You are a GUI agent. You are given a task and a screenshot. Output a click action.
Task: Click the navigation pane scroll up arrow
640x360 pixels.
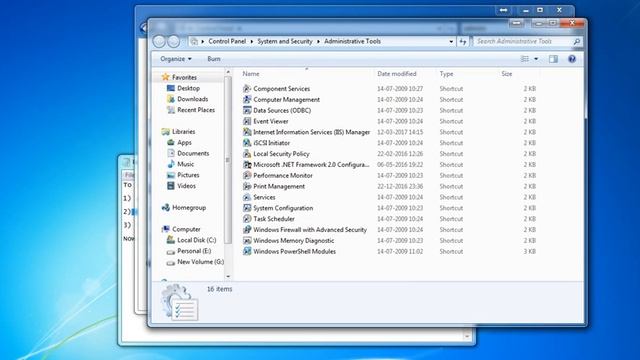tap(228, 72)
